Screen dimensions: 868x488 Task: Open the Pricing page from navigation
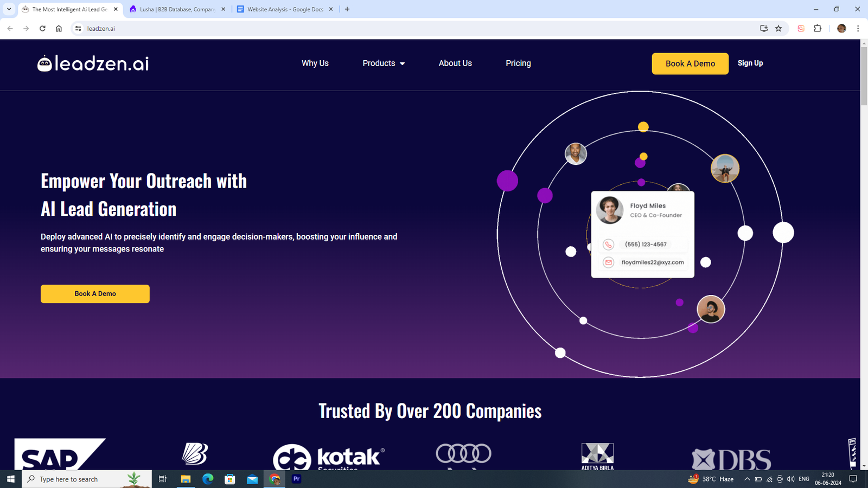518,63
